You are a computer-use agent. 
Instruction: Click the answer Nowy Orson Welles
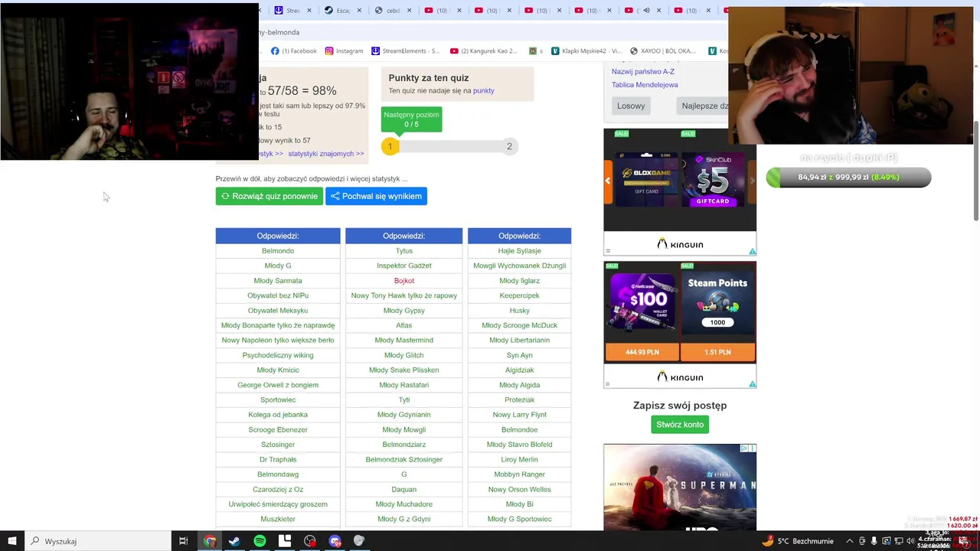click(520, 489)
